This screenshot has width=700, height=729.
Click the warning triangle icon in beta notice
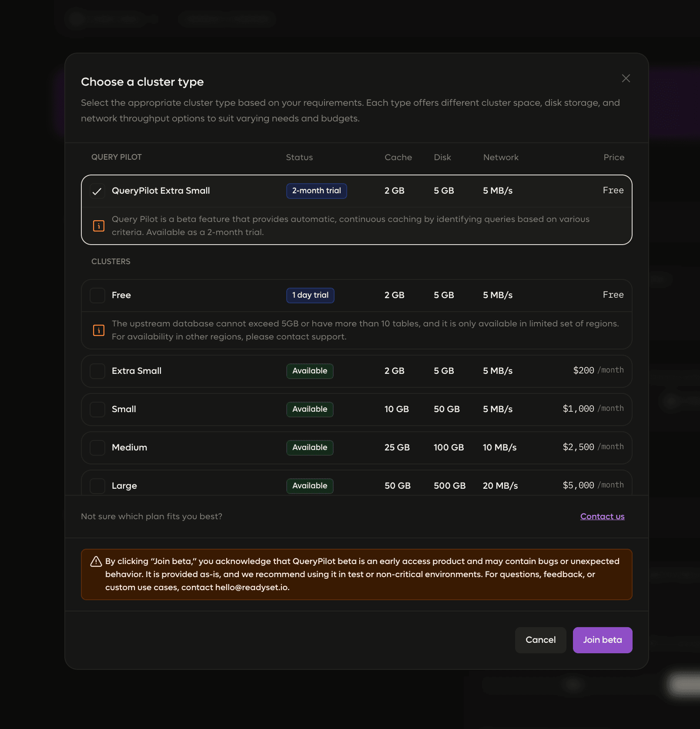pos(96,561)
